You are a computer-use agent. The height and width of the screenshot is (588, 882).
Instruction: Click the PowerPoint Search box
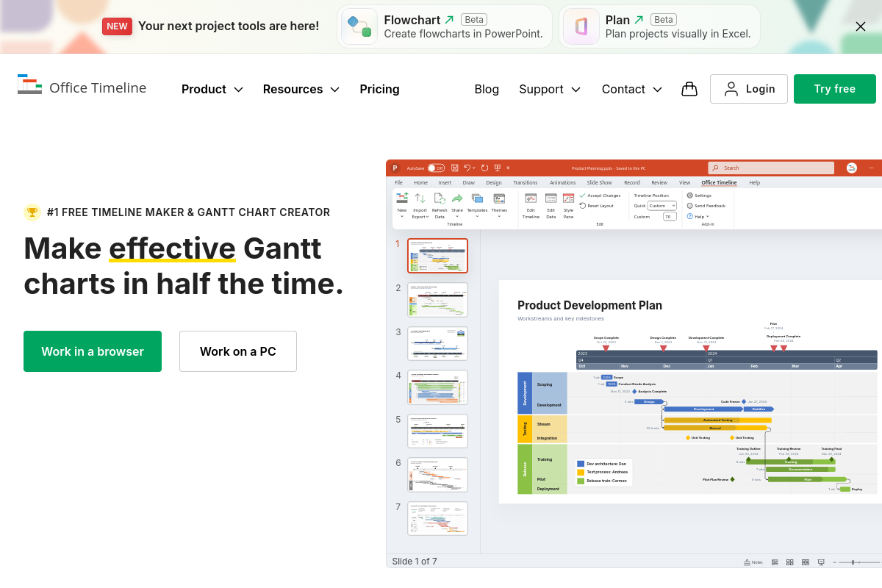772,168
